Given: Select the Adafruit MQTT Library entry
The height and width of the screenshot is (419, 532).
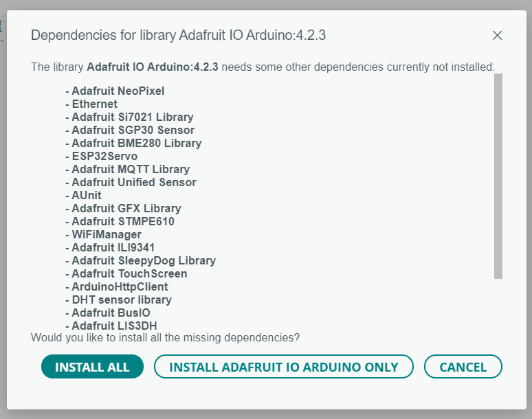Looking at the screenshot, I should [x=130, y=169].
